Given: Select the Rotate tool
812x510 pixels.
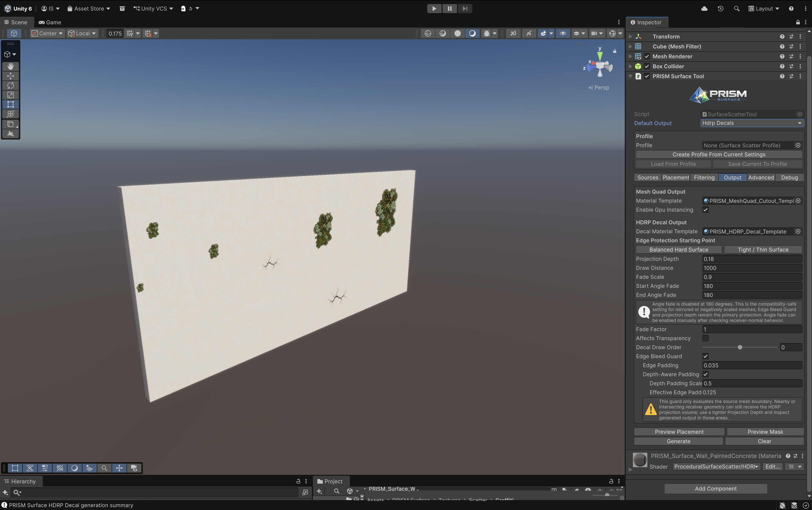Looking at the screenshot, I should pos(10,85).
